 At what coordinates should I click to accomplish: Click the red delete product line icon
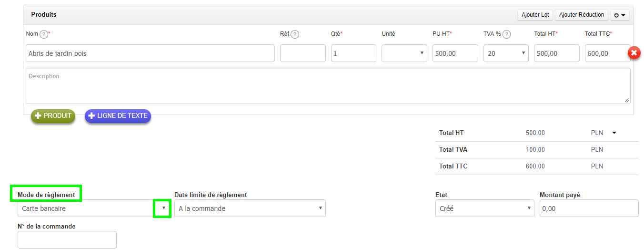pos(634,53)
